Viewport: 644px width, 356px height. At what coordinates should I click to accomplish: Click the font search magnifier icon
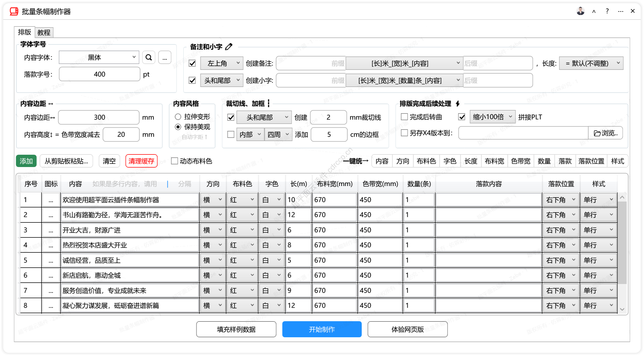(x=149, y=58)
